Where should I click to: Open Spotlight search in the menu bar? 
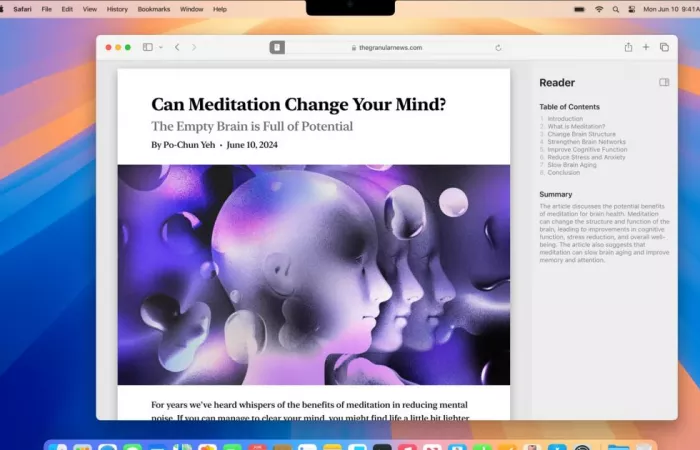[615, 9]
